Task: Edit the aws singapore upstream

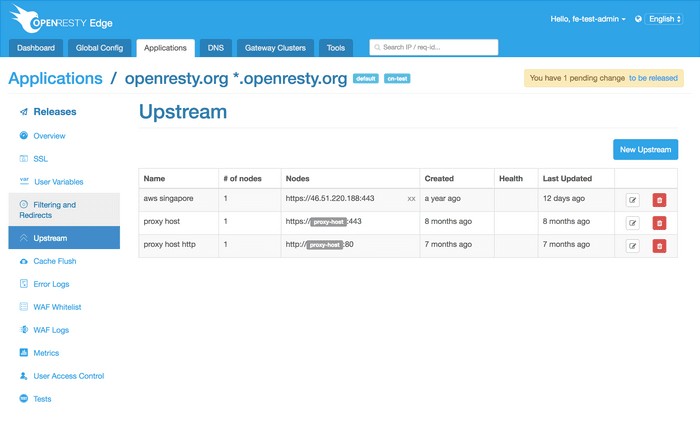Action: pos(633,200)
